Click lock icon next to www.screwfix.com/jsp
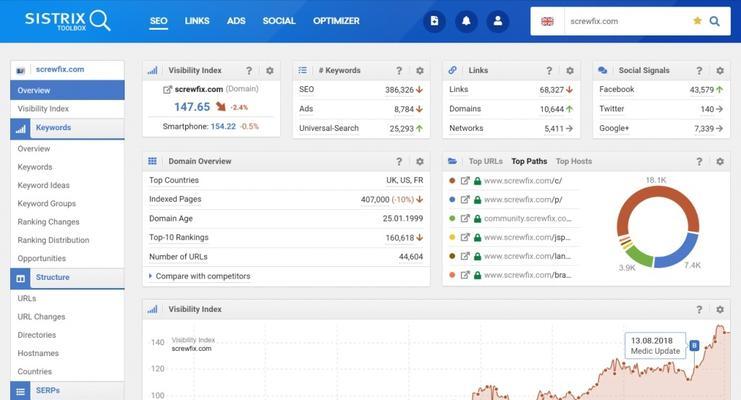This screenshot has width=741, height=400. click(x=477, y=237)
